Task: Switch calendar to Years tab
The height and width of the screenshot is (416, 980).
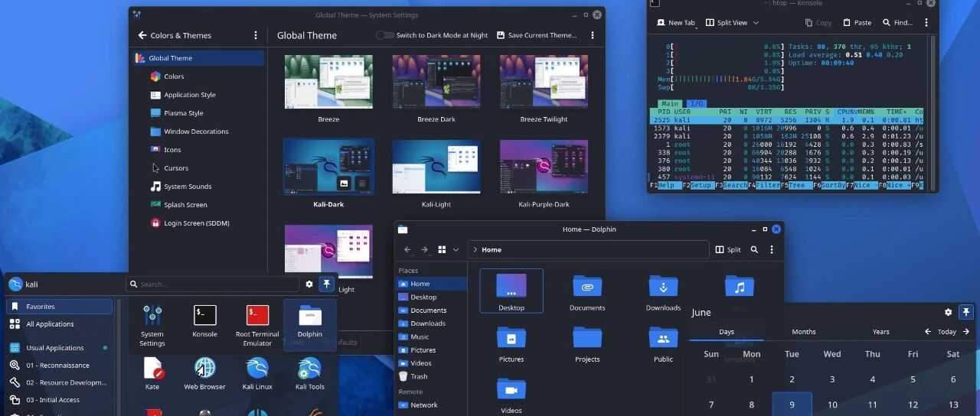Action: pyautogui.click(x=881, y=332)
